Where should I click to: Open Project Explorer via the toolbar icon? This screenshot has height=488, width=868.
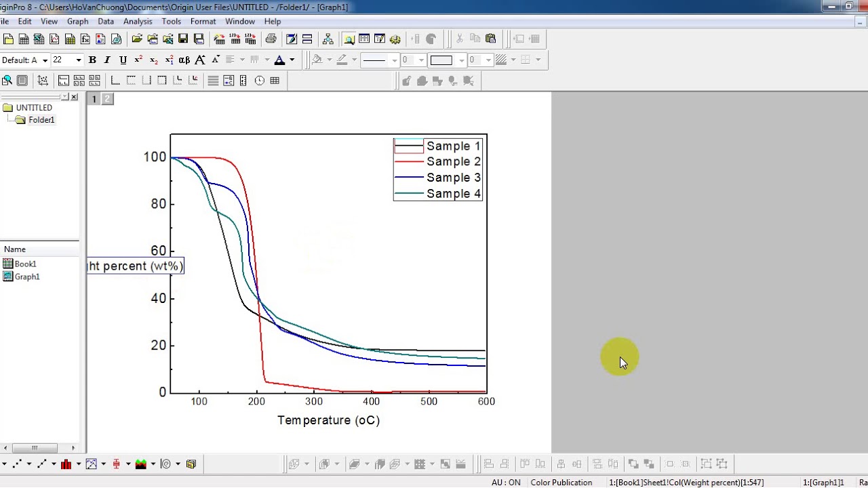[349, 39]
